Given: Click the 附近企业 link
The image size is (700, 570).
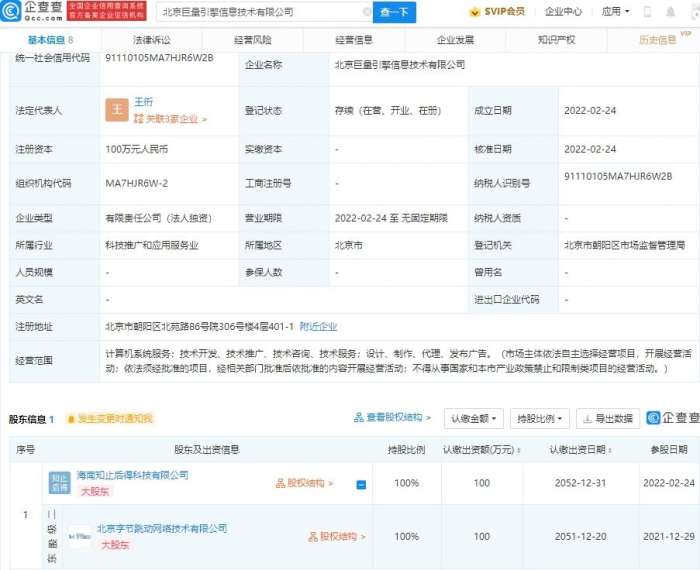Looking at the screenshot, I should [x=318, y=326].
